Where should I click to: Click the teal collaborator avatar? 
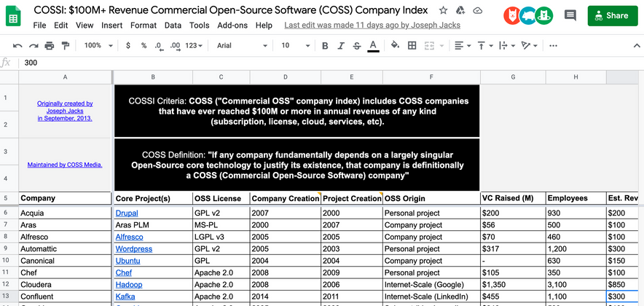(x=528, y=15)
